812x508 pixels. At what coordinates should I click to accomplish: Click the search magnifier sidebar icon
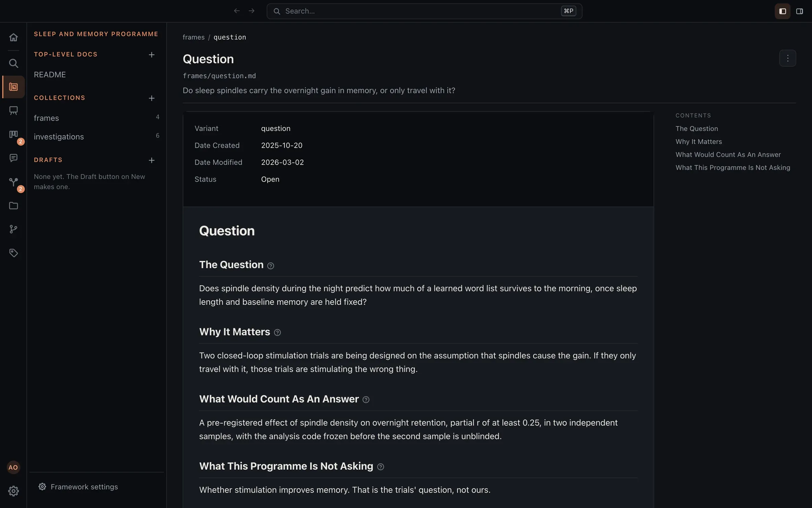coord(13,63)
